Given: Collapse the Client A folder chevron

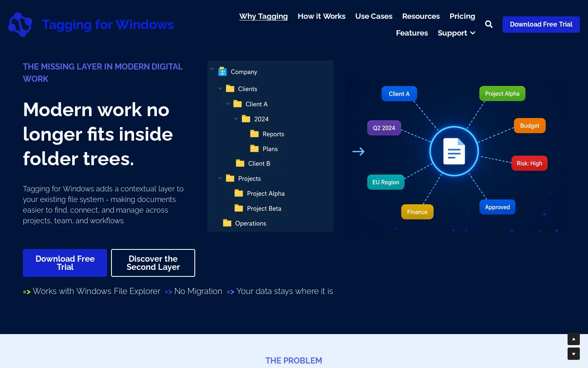Looking at the screenshot, I should (228, 104).
